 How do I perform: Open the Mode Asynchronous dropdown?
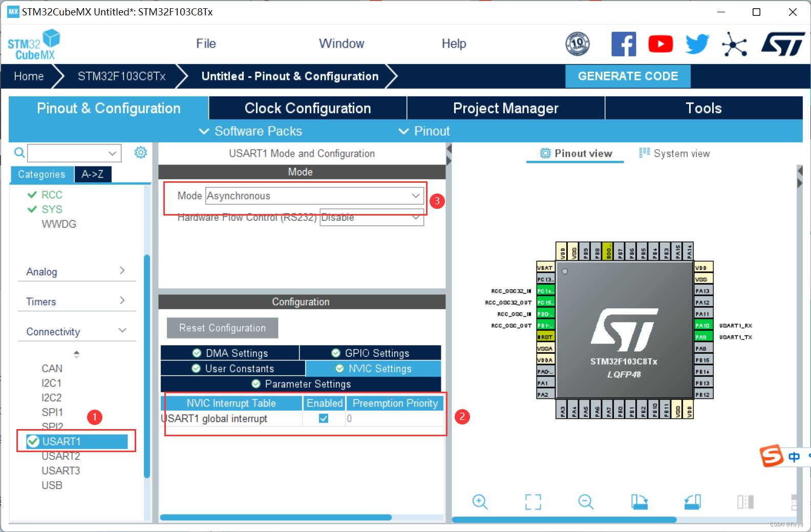[x=314, y=196]
